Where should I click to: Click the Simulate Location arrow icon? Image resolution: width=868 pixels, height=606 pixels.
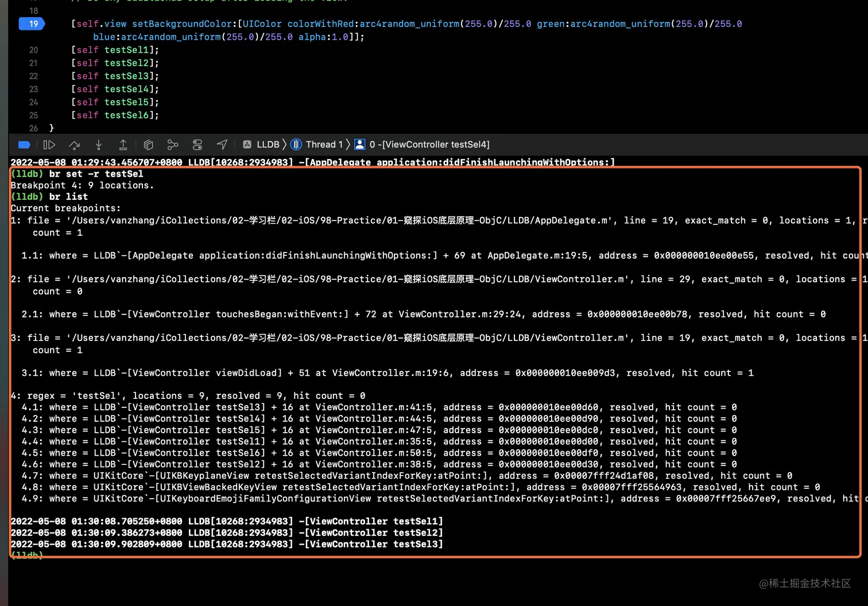(222, 145)
